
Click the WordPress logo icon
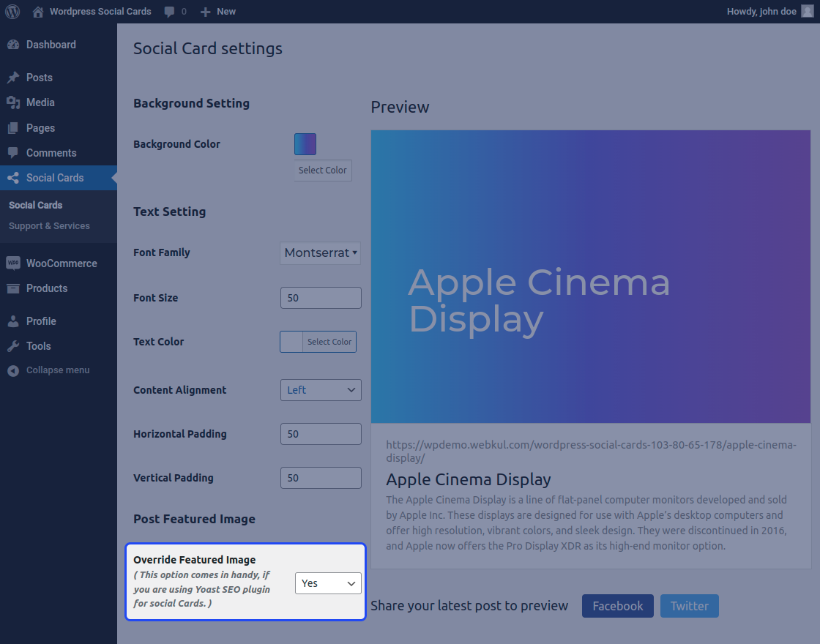[12, 12]
